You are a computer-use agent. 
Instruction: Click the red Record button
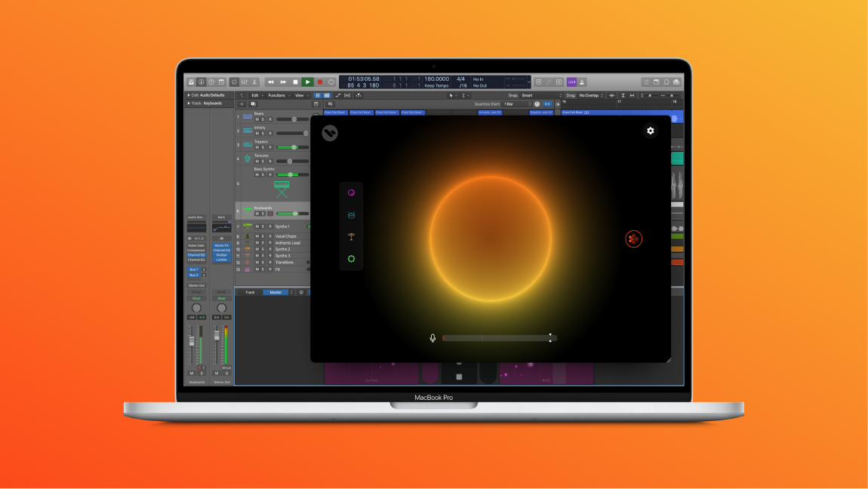[319, 81]
